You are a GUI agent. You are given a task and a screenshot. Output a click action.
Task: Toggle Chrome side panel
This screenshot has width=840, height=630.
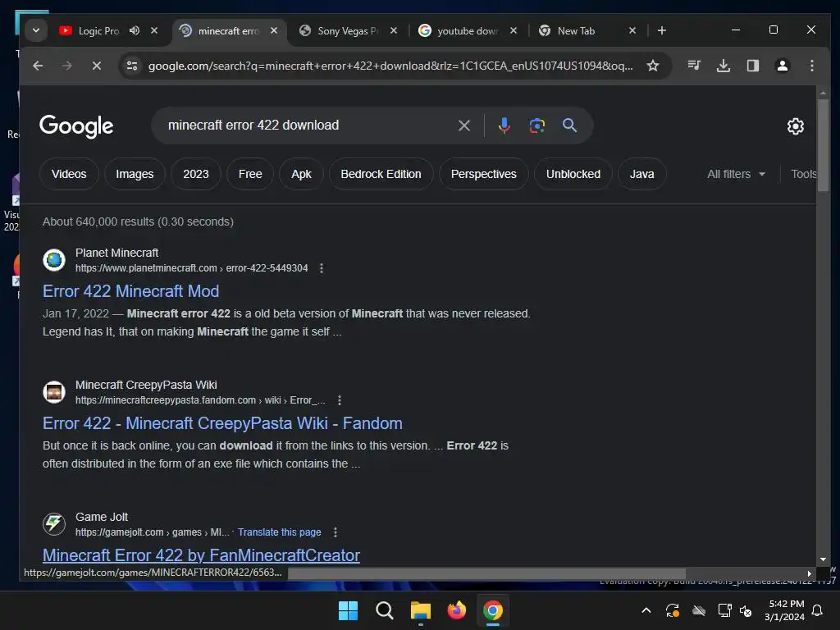point(753,66)
